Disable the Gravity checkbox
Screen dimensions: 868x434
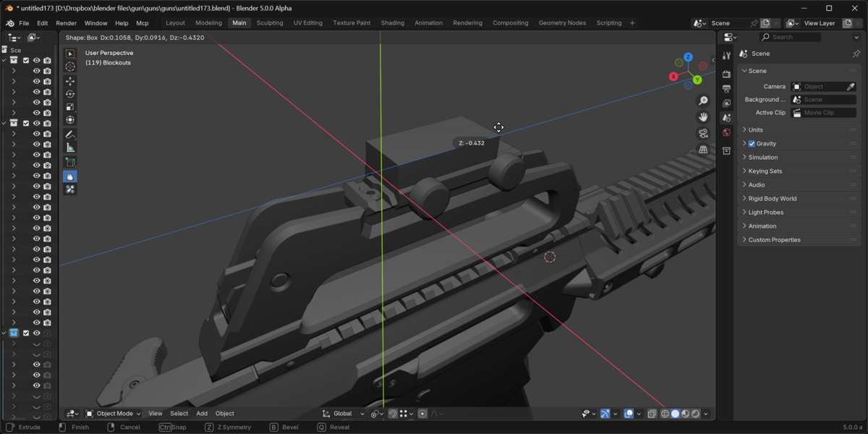point(752,143)
